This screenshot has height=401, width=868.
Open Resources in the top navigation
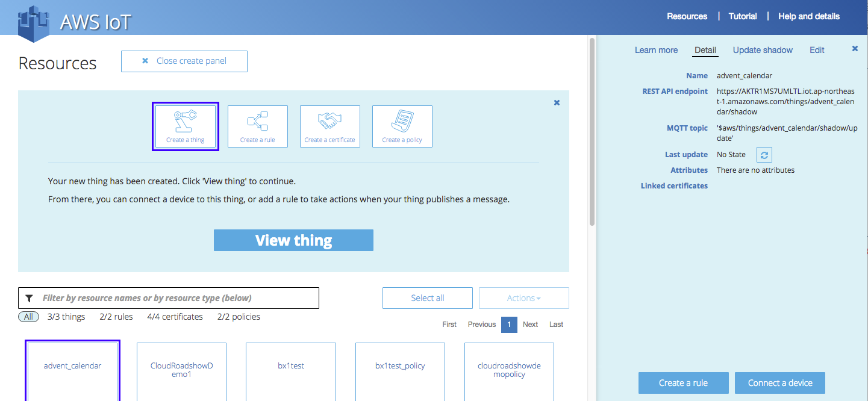click(687, 16)
